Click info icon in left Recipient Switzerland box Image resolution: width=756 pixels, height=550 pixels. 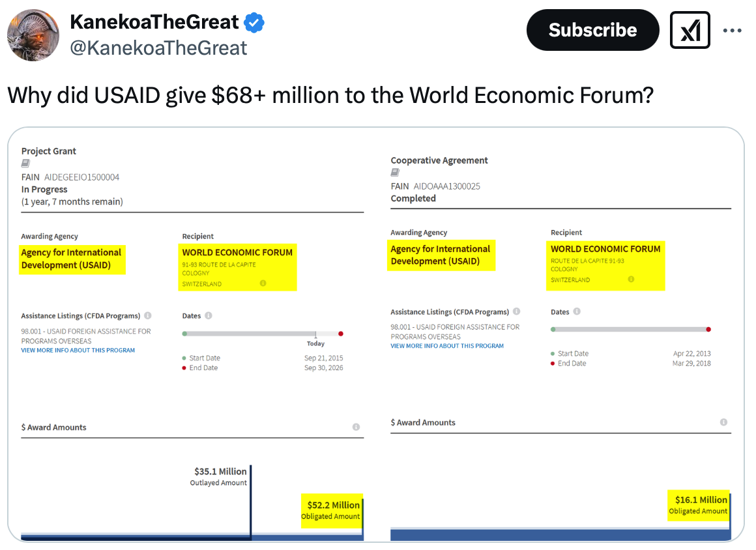click(x=263, y=283)
